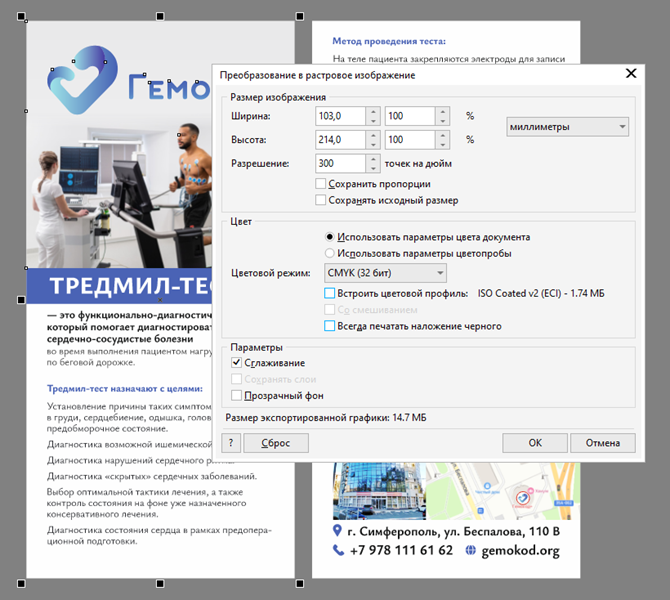This screenshot has width=670, height=600.
Task: Click the map image on right page
Action: [503, 491]
